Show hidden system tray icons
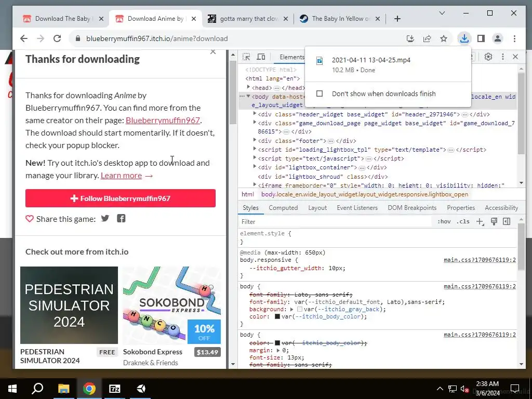This screenshot has height=399, width=532. (x=440, y=389)
